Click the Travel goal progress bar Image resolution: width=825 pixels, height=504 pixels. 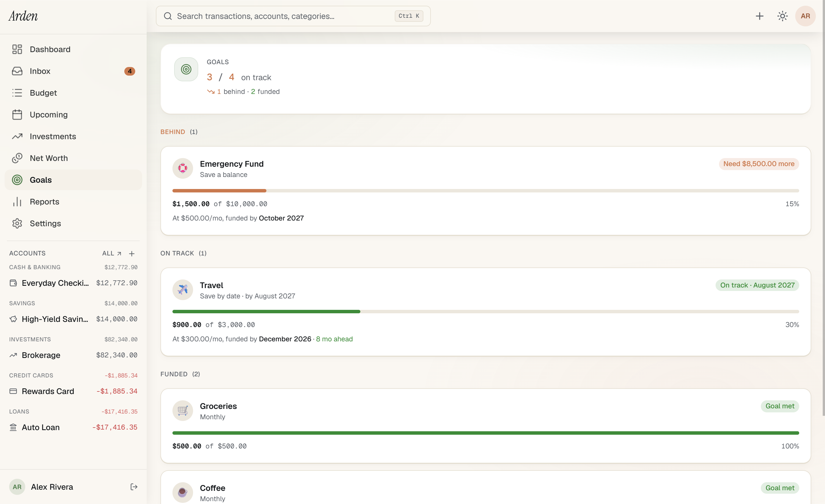[x=486, y=312]
